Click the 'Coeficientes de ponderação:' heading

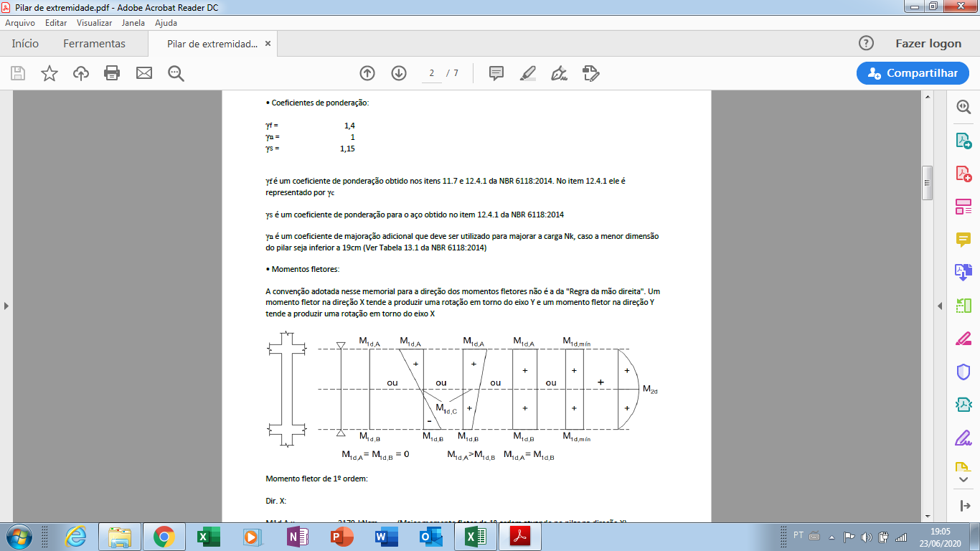[x=319, y=103]
